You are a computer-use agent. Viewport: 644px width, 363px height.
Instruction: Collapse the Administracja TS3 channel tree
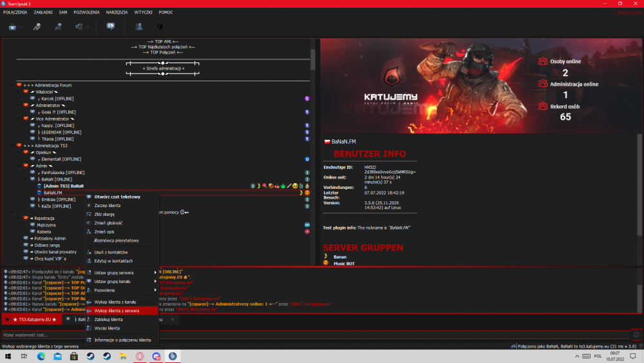point(12,146)
